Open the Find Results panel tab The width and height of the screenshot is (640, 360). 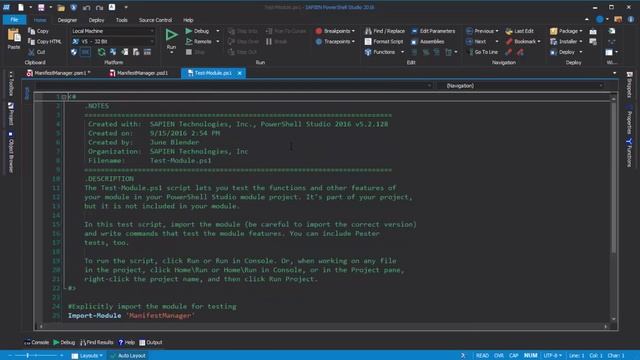pos(97,342)
